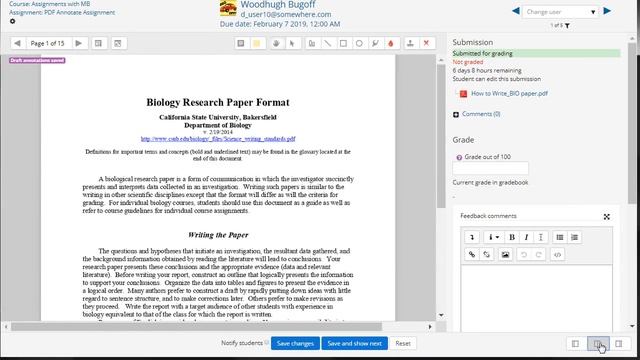Click the help icon beside Grade out of 100
Screen dimensions: 640x360
point(459,158)
